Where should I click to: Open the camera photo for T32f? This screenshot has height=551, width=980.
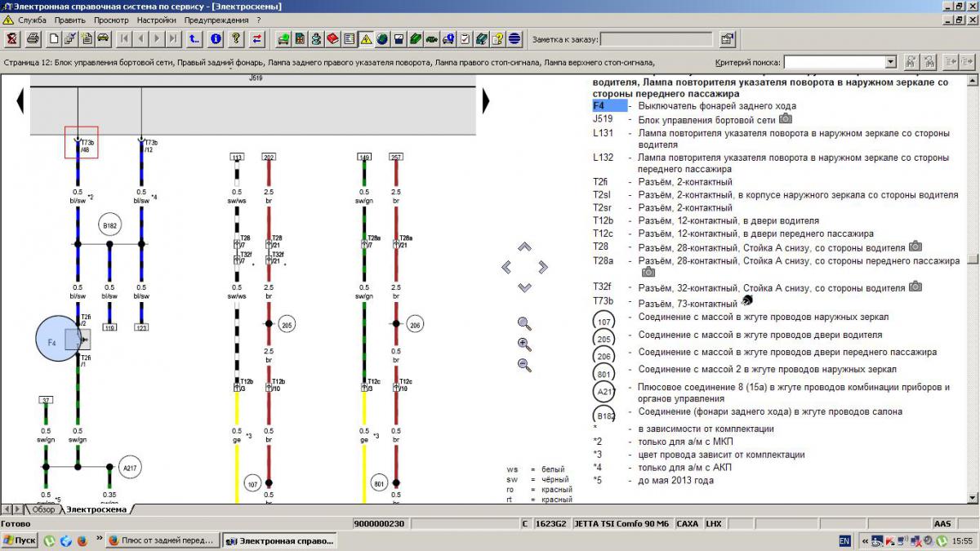915,287
